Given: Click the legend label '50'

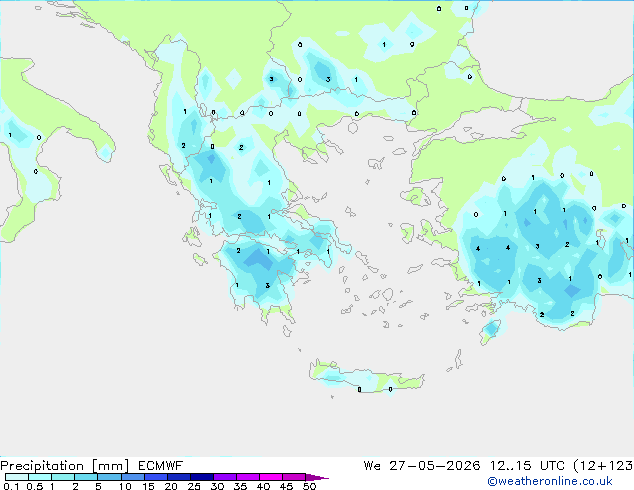Looking at the screenshot, I should coord(309,486).
